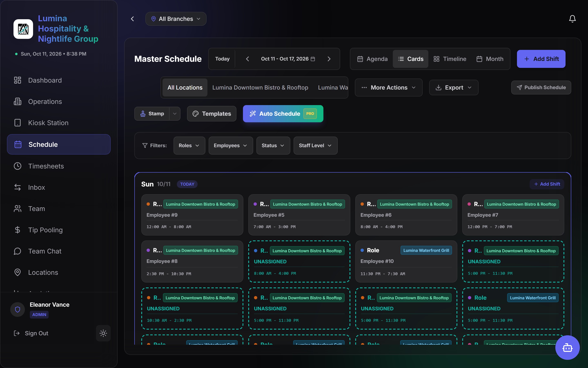588x368 pixels.
Task: Click the purple Add Shift button
Action: tap(541, 59)
